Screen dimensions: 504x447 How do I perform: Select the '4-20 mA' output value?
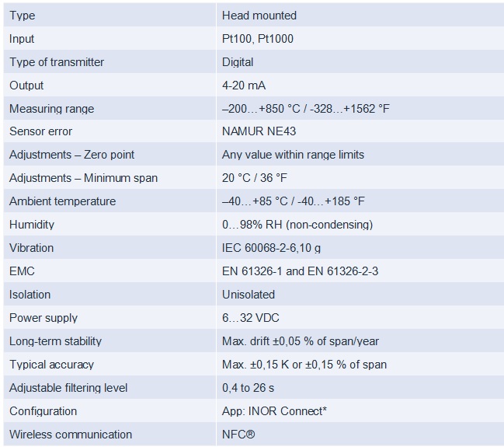pyautogui.click(x=244, y=86)
